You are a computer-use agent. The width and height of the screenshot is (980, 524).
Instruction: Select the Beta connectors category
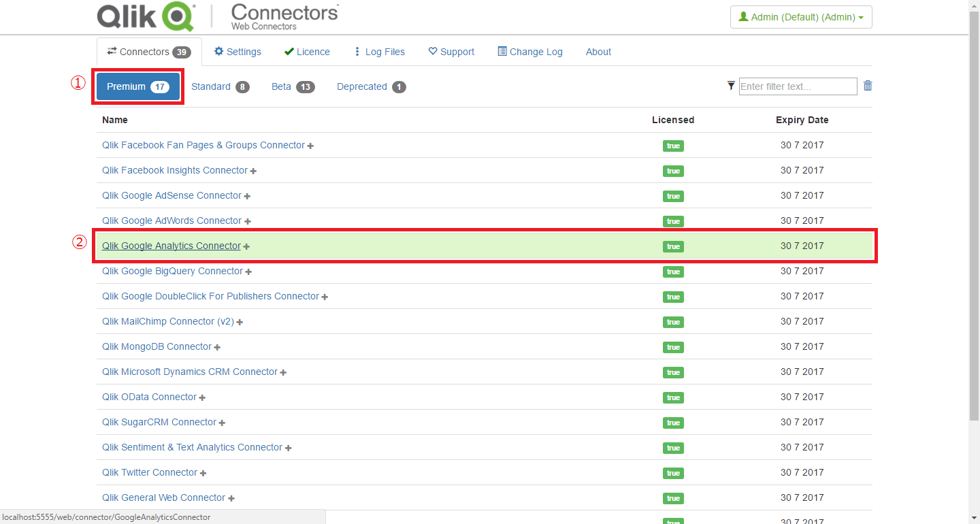(293, 87)
